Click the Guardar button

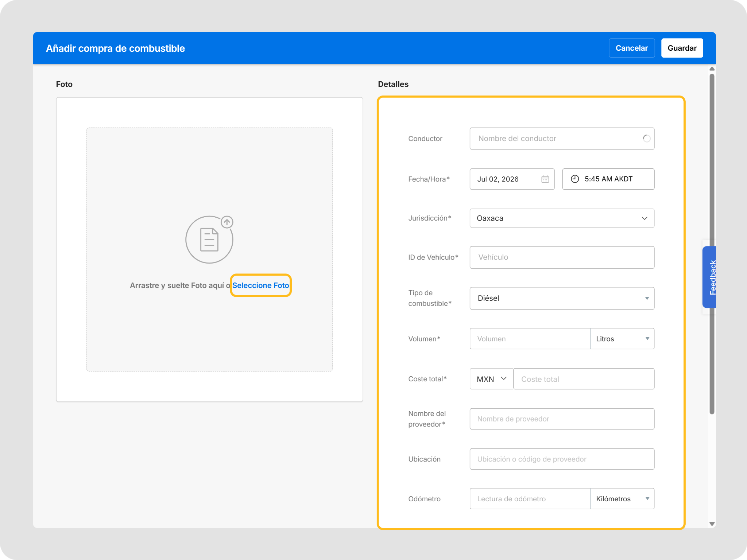pos(682,48)
